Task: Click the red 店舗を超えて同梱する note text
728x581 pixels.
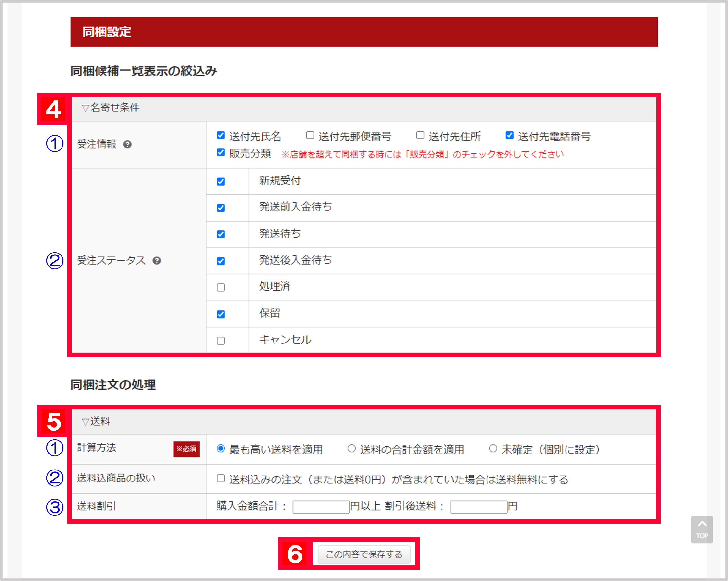Action: point(423,155)
